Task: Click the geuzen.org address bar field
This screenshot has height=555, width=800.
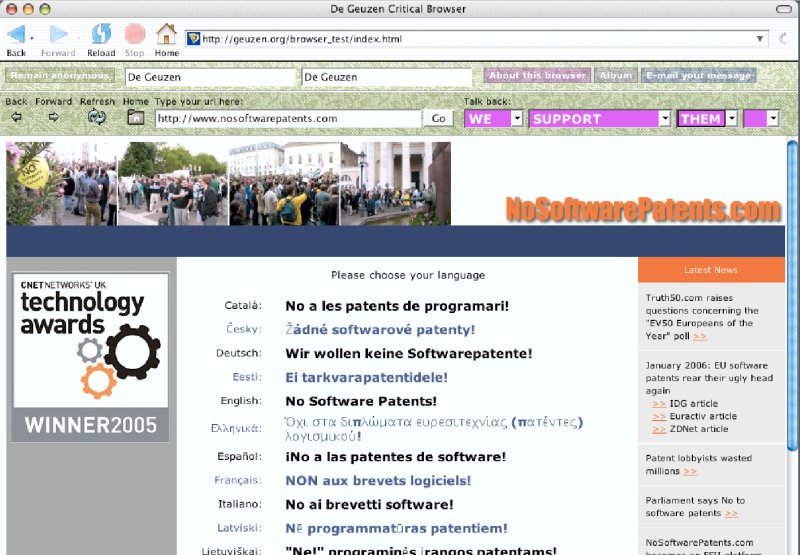Action: tap(477, 39)
